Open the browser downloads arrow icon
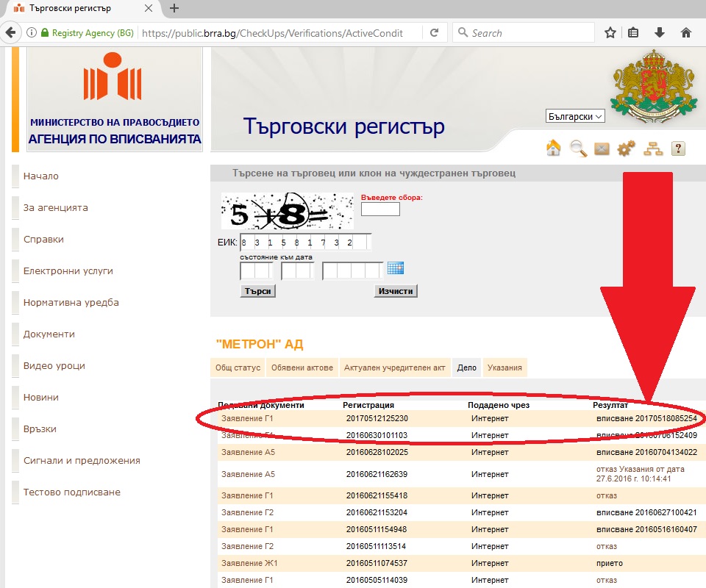This screenshot has height=588, width=706. click(x=660, y=33)
